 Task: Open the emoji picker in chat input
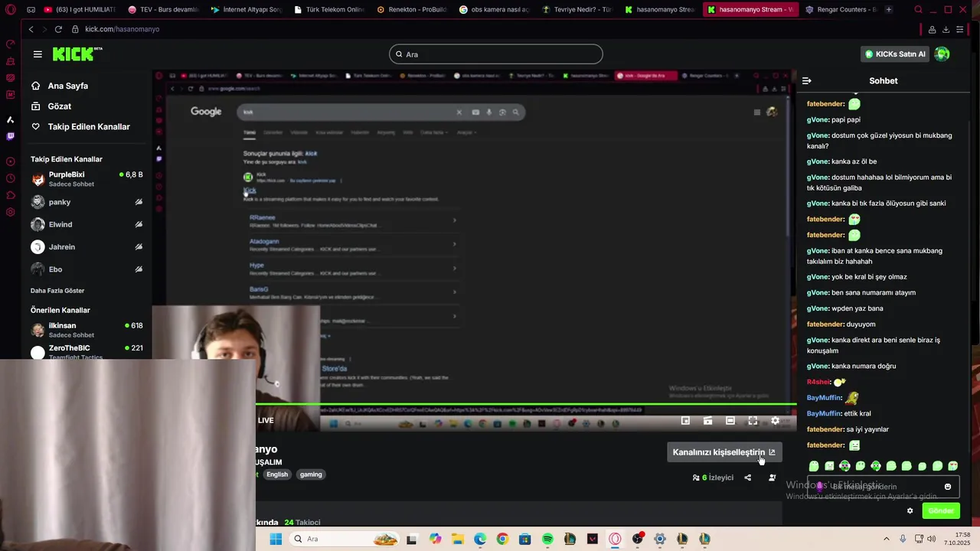[x=948, y=487]
